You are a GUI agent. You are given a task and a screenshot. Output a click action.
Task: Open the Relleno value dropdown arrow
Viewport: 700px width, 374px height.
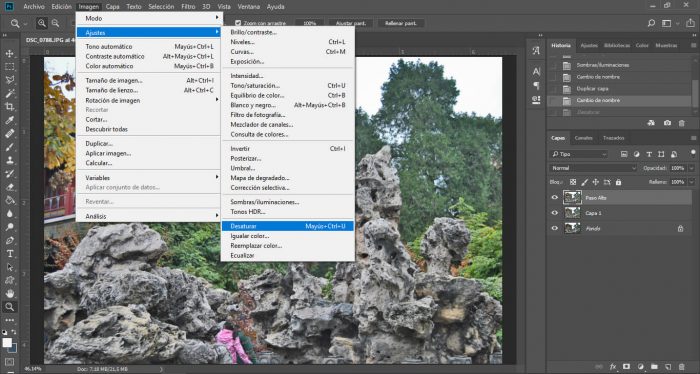pyautogui.click(x=692, y=182)
